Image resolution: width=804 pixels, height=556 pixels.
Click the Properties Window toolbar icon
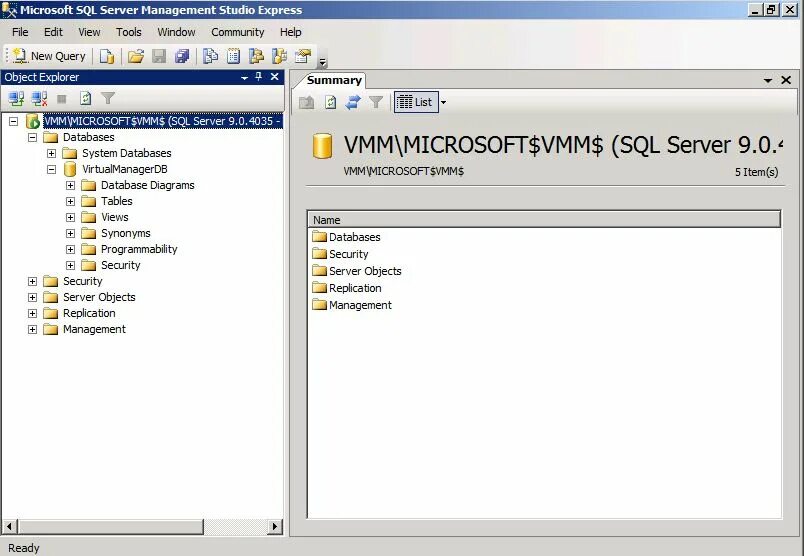(x=303, y=56)
